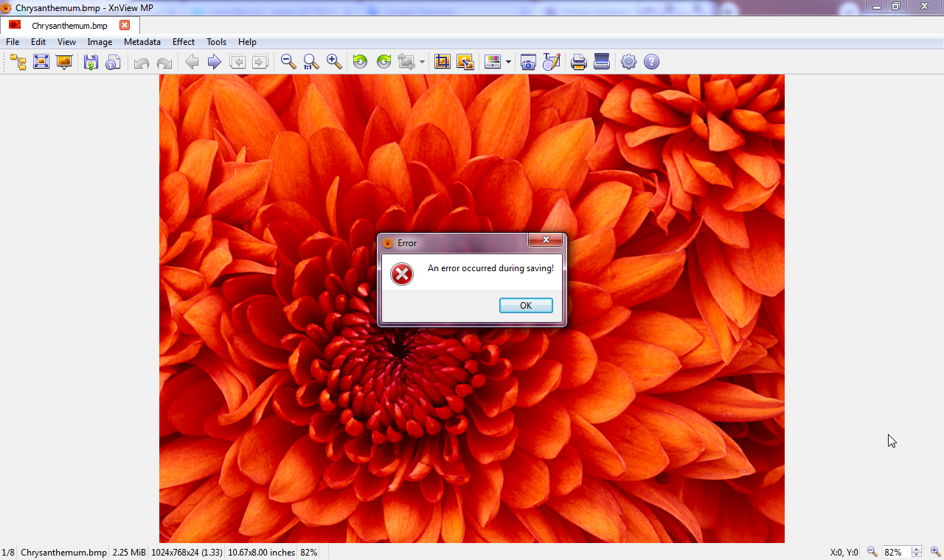Click the Scanner acquire icon
The width and height of the screenshot is (944, 560).
pos(602,62)
